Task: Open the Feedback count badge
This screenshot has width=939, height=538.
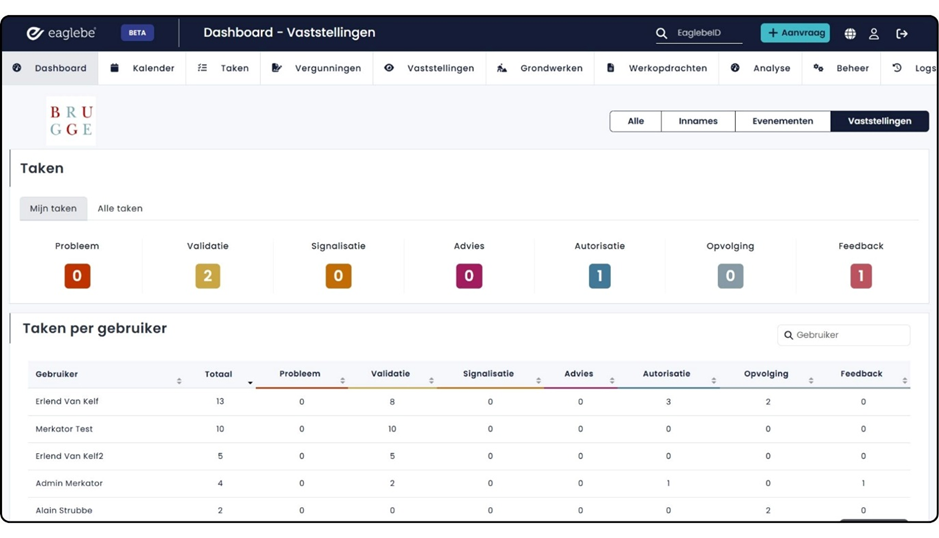Action: click(x=861, y=276)
